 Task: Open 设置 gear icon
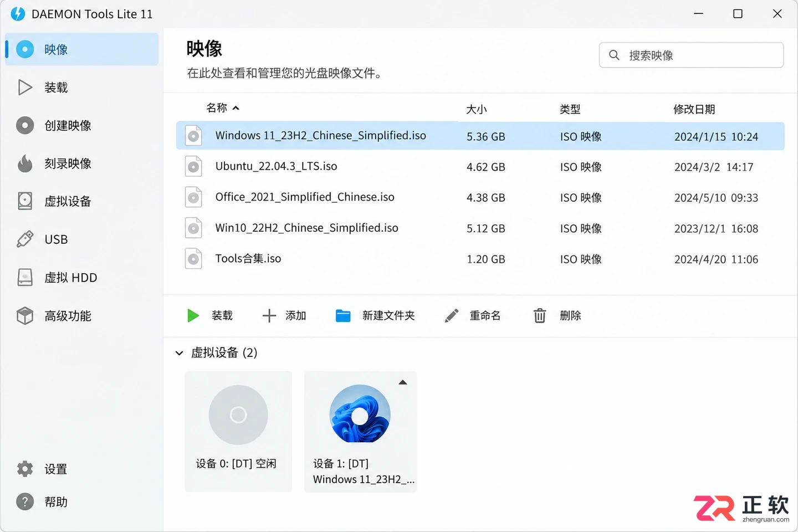click(25, 469)
